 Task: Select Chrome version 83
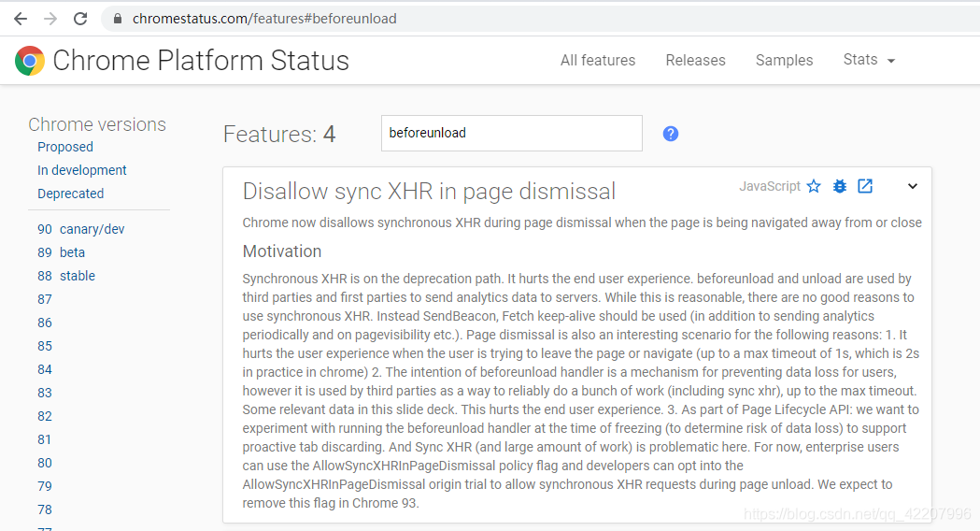point(44,393)
